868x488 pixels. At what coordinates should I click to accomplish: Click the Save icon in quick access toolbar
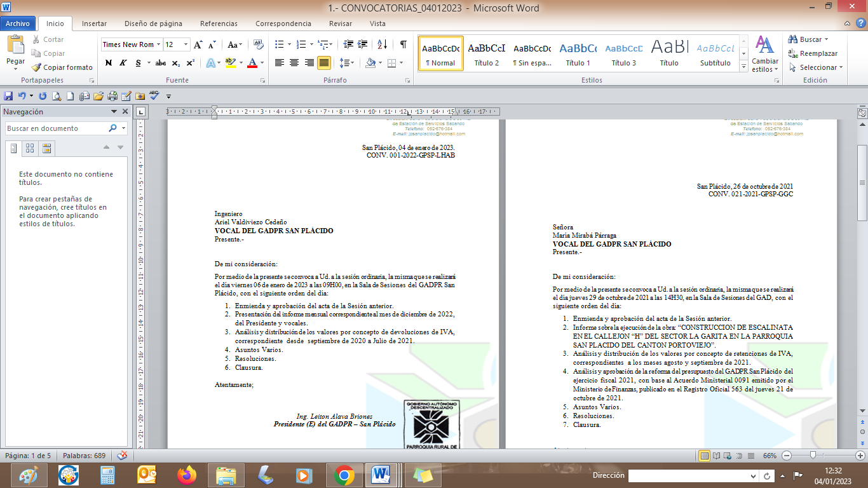click(x=8, y=96)
